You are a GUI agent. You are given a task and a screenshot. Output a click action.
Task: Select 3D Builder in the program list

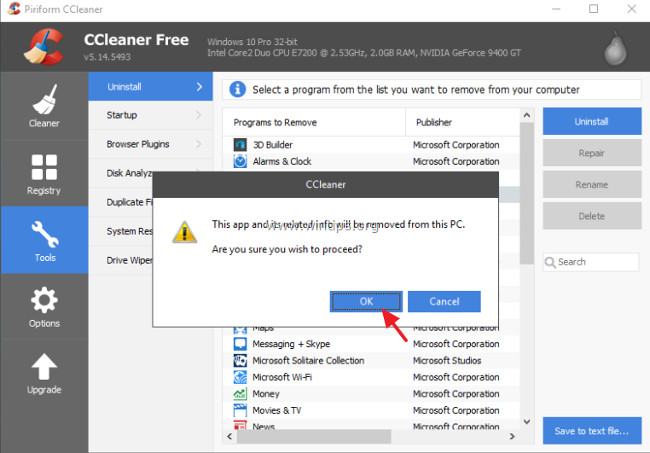pos(371,145)
